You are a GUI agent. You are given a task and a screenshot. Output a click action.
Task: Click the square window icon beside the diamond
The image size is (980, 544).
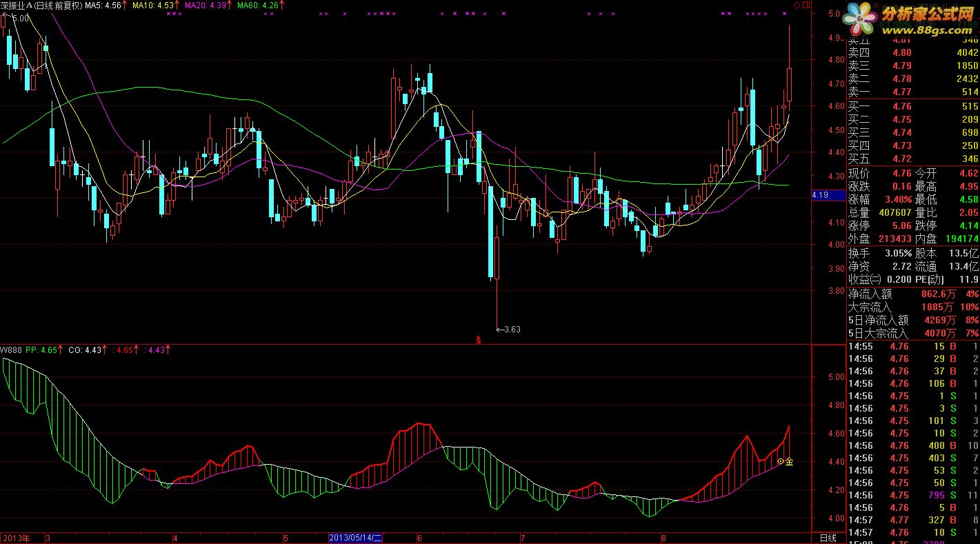(x=806, y=5)
